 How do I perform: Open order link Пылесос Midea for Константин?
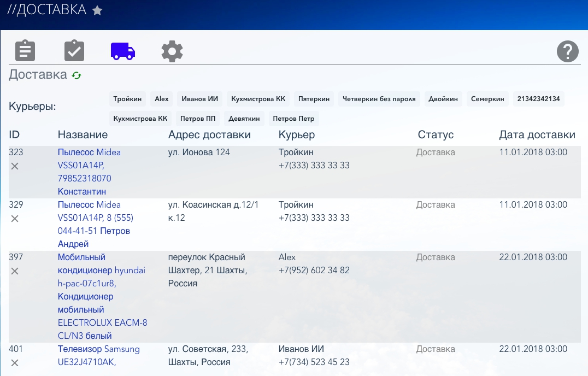tap(89, 152)
